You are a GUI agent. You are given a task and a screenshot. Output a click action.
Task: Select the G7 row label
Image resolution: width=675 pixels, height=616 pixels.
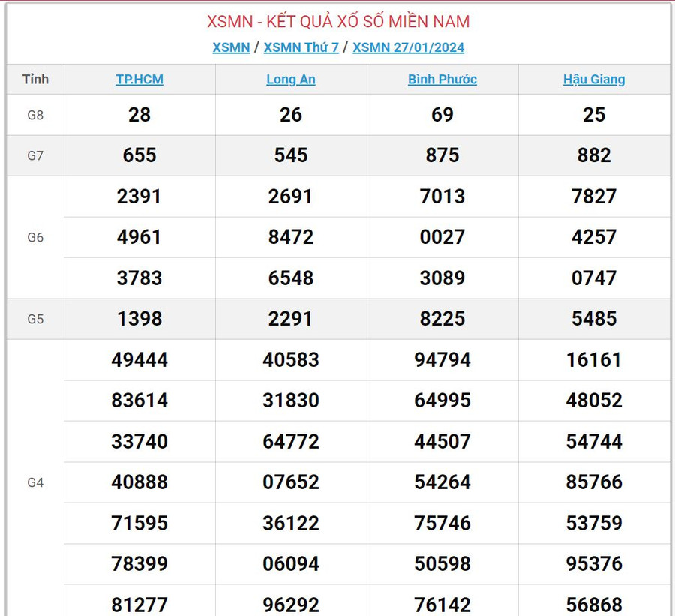[x=35, y=156]
